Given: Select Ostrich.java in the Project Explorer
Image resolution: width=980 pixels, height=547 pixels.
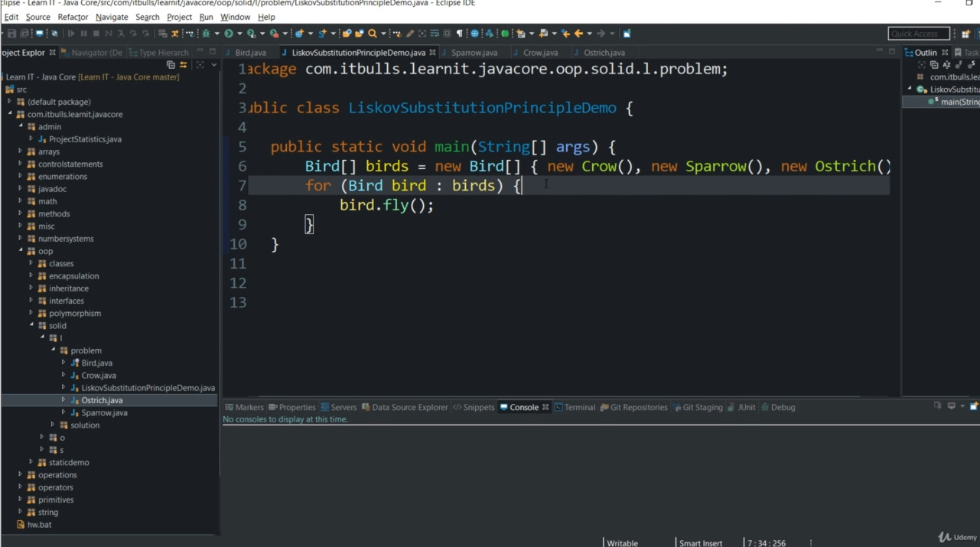Looking at the screenshot, I should click(x=103, y=399).
